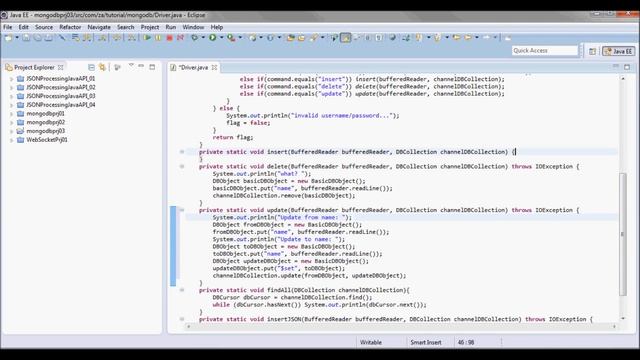Collapse the insert method fold marker
640x360 pixels.
click(182, 152)
